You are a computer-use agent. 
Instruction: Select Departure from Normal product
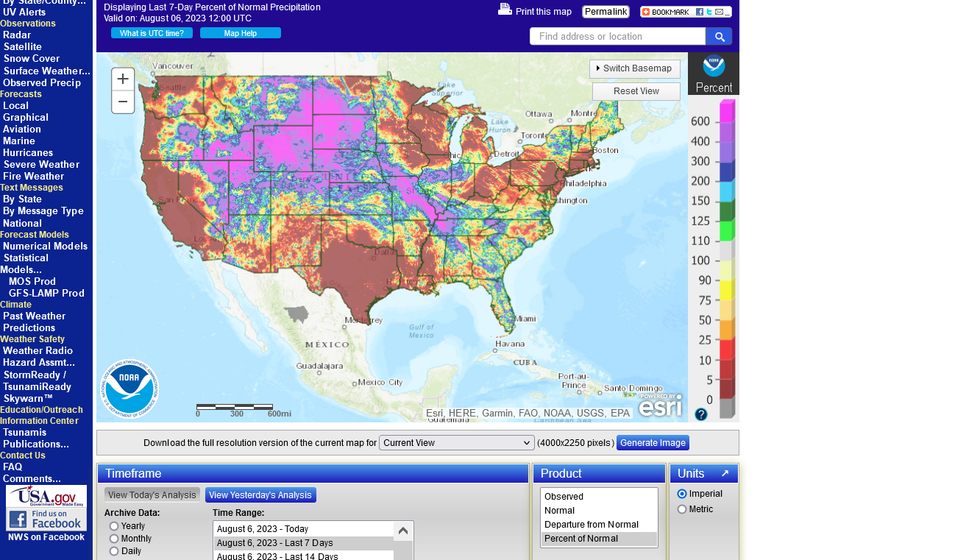592,525
